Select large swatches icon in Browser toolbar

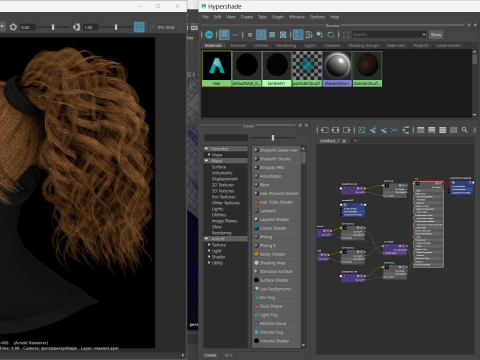[x=272, y=34]
